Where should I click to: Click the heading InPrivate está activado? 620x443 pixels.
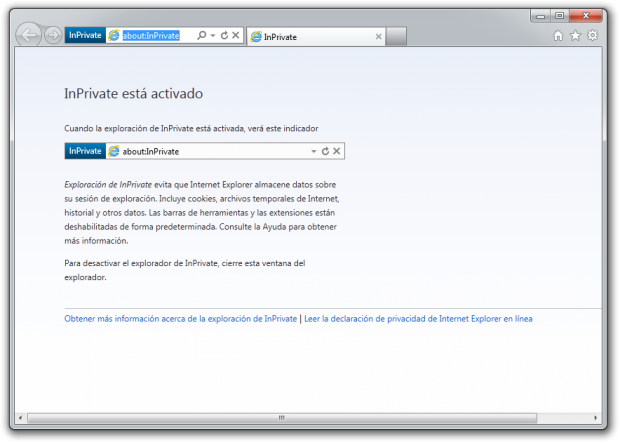pos(134,94)
